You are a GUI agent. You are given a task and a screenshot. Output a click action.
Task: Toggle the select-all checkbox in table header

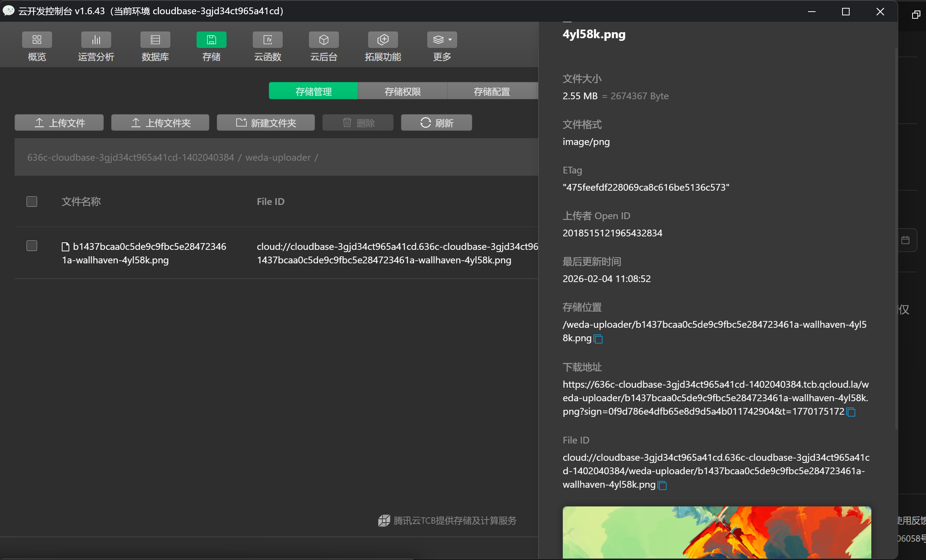click(x=32, y=202)
